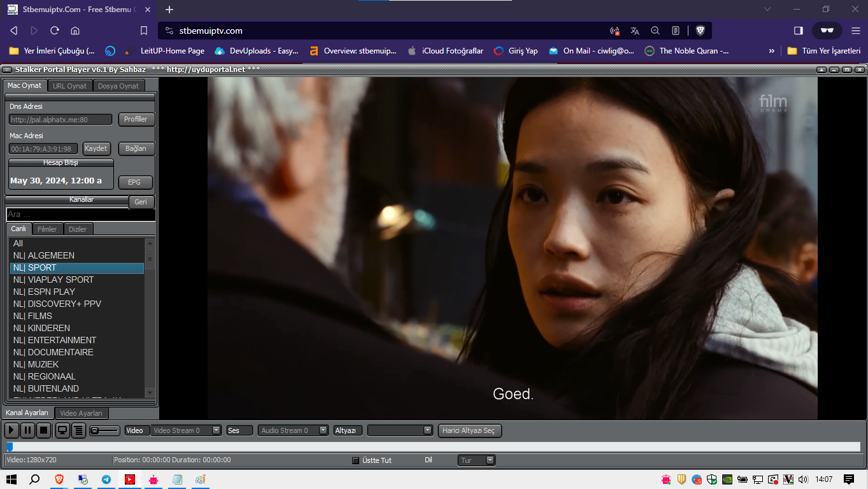Select the NL| FILMS category
Viewport: 868px width, 489px height.
pos(77,316)
